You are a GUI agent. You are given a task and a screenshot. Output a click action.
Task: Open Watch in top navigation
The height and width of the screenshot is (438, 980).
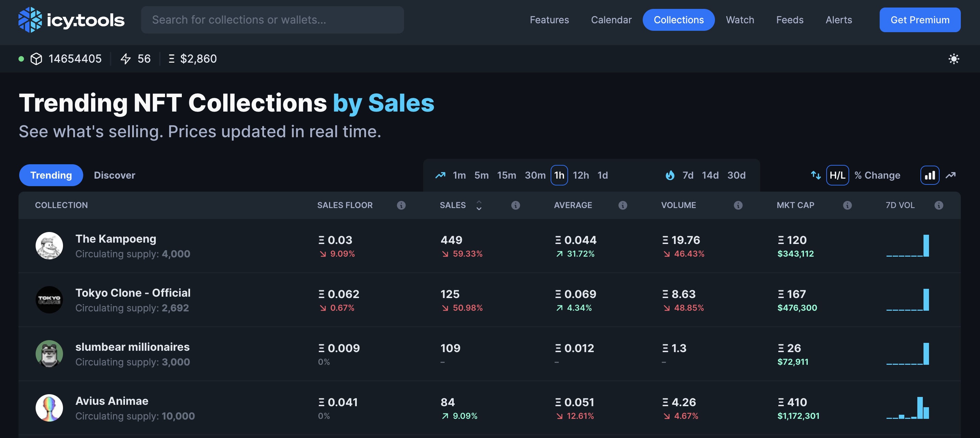click(740, 20)
